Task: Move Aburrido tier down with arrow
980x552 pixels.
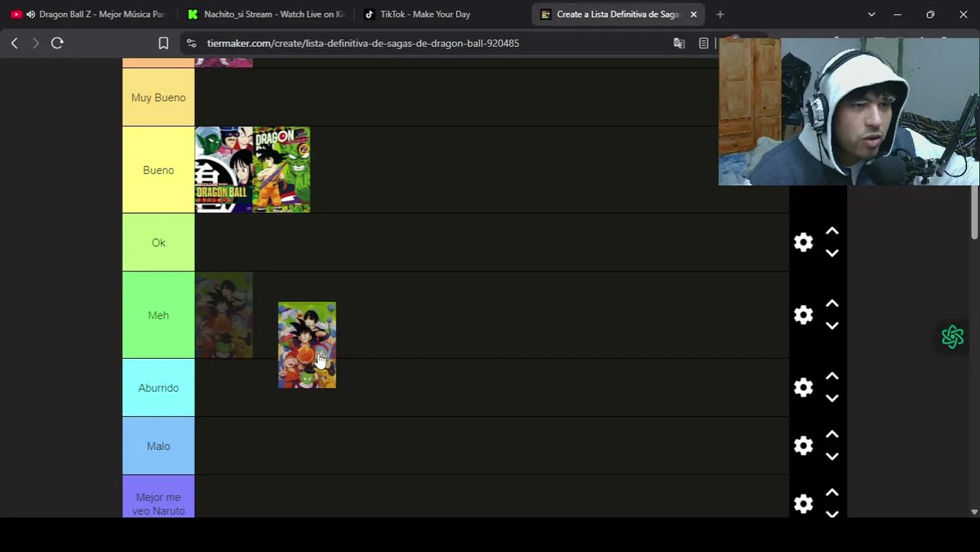Action: pyautogui.click(x=832, y=399)
